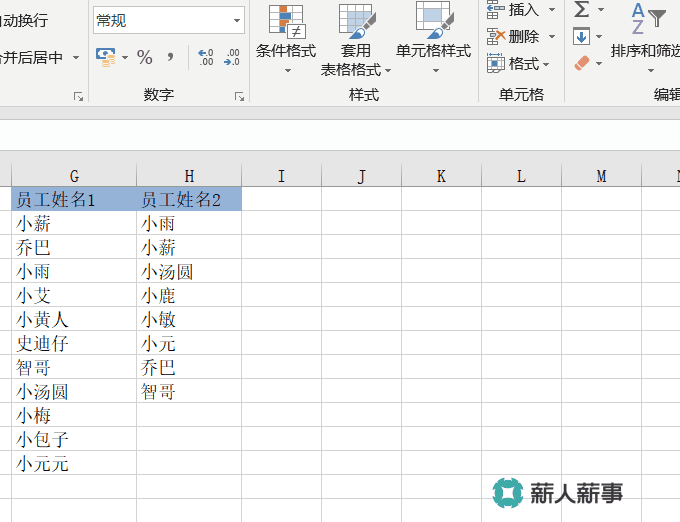
Task: Expand Merge and Center (合并后居中) dropdown arrow
Action: [76, 58]
